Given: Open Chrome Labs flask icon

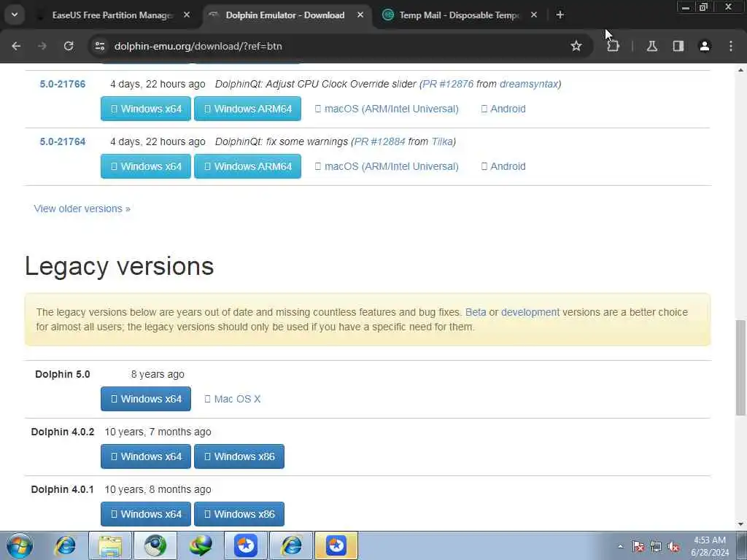Looking at the screenshot, I should (x=651, y=46).
